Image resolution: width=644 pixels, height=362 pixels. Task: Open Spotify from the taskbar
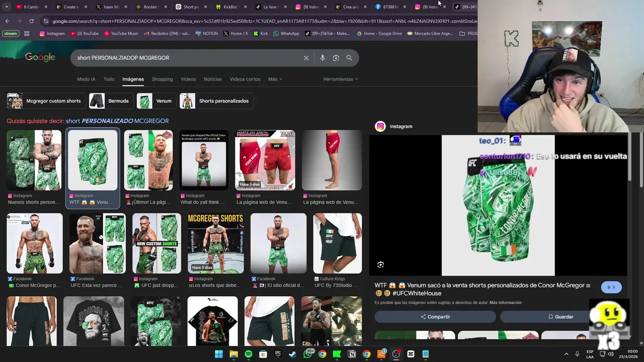pyautogui.click(x=249, y=354)
